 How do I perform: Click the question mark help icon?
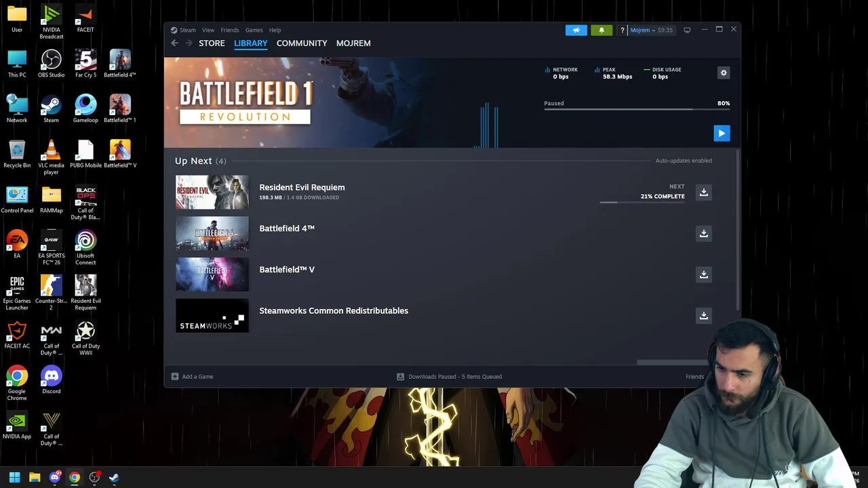[x=622, y=30]
